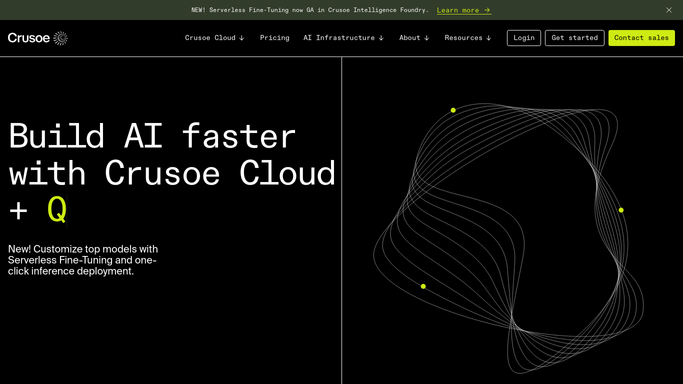683x384 pixels.
Task: Expand the Crusoe Cloud dropdown menu
Action: (x=214, y=38)
